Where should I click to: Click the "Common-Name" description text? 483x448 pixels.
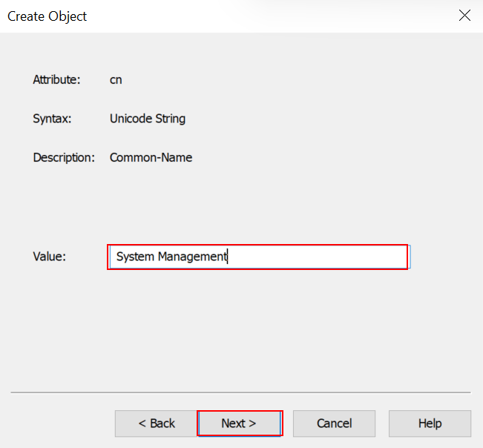151,157
